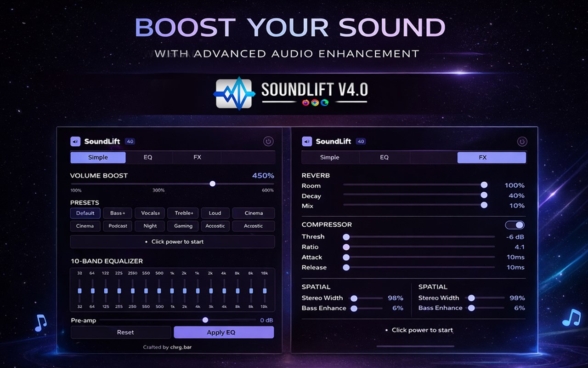Click the 600% mark under the volume slider
This screenshot has height=368, width=588.
point(268,190)
